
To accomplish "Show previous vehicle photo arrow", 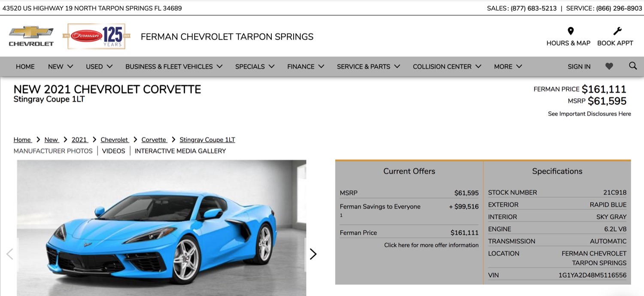I will click(10, 254).
